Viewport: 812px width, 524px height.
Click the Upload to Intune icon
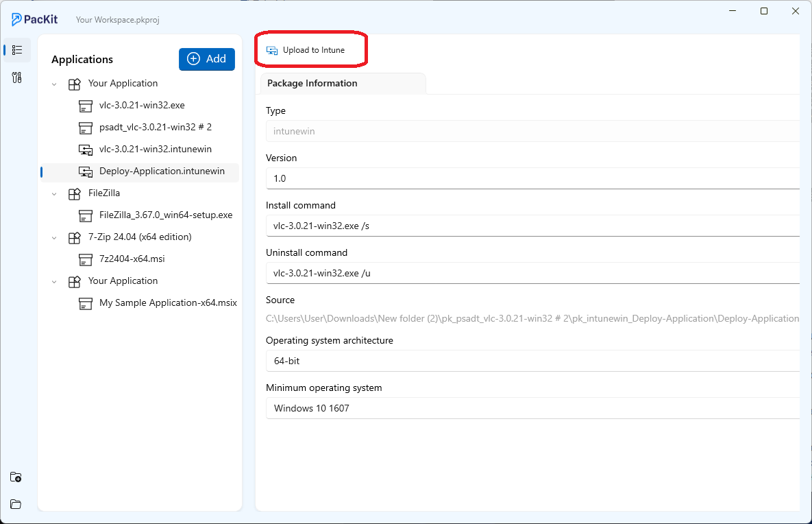[272, 50]
